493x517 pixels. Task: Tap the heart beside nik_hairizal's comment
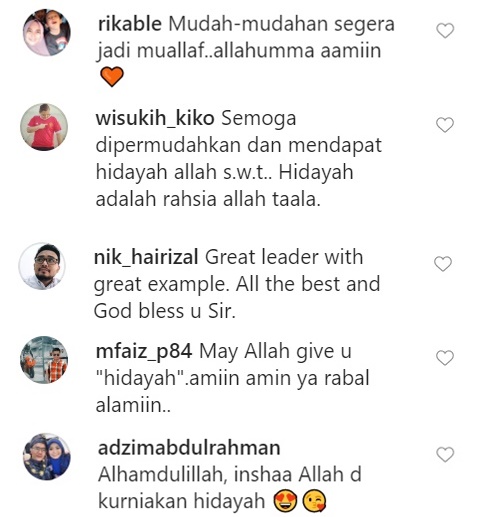[443, 264]
